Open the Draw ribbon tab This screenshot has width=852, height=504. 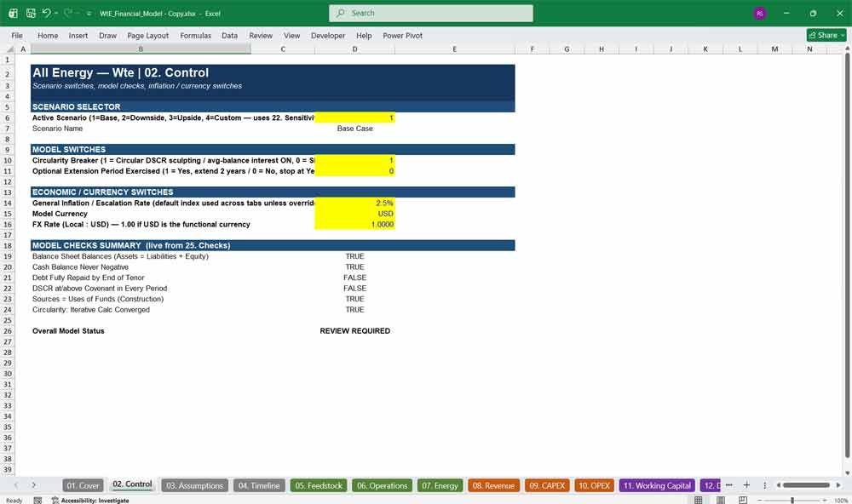click(x=107, y=35)
